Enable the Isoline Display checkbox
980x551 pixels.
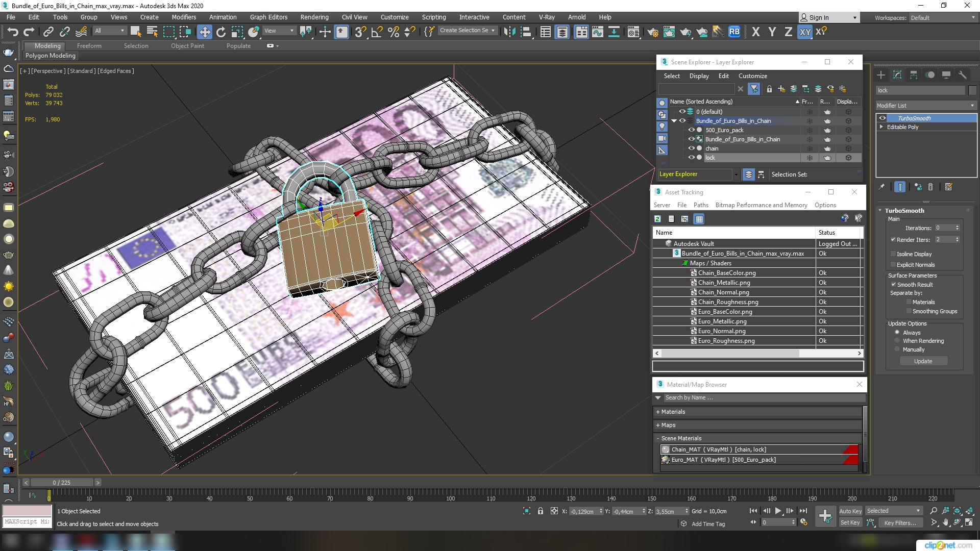tap(893, 254)
